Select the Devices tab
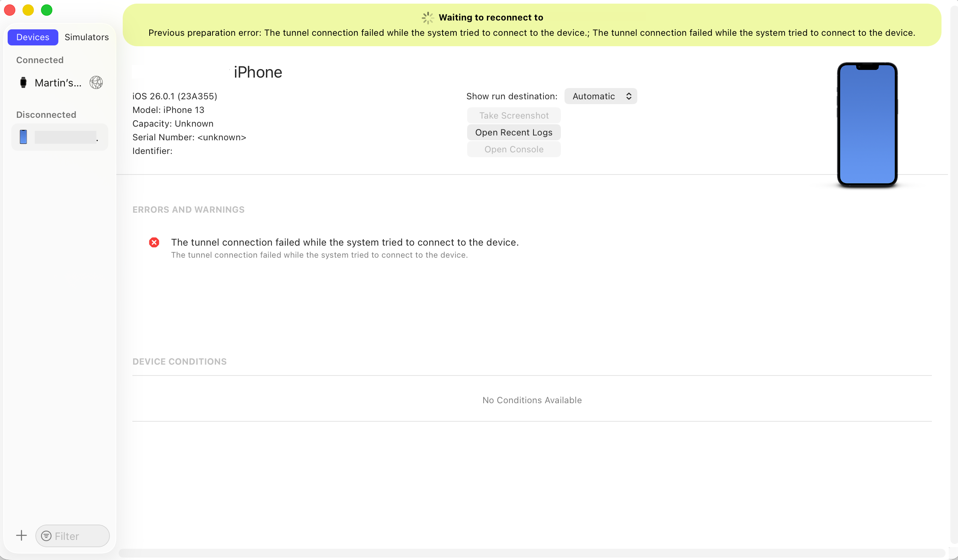Image resolution: width=958 pixels, height=560 pixels. pyautogui.click(x=33, y=37)
